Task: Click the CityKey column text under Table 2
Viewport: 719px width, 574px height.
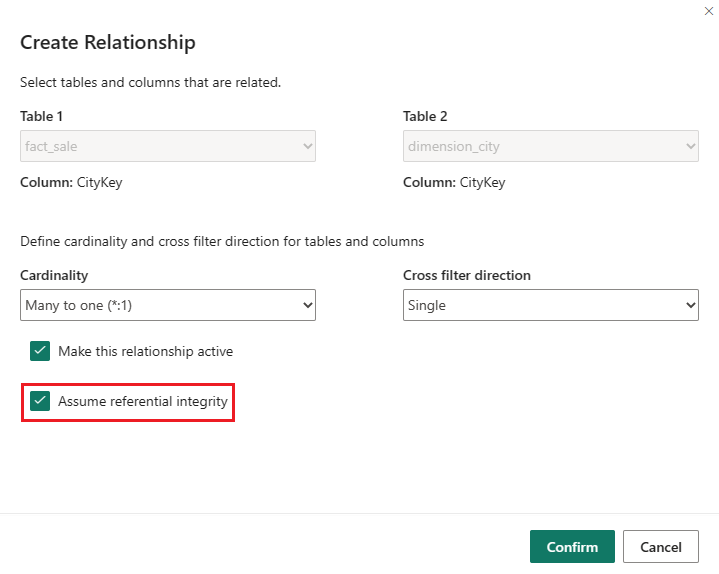Action: pyautogui.click(x=482, y=182)
